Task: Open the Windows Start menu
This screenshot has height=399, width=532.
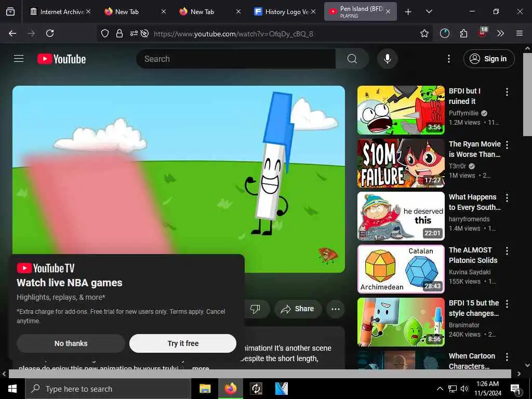Action: click(12, 389)
